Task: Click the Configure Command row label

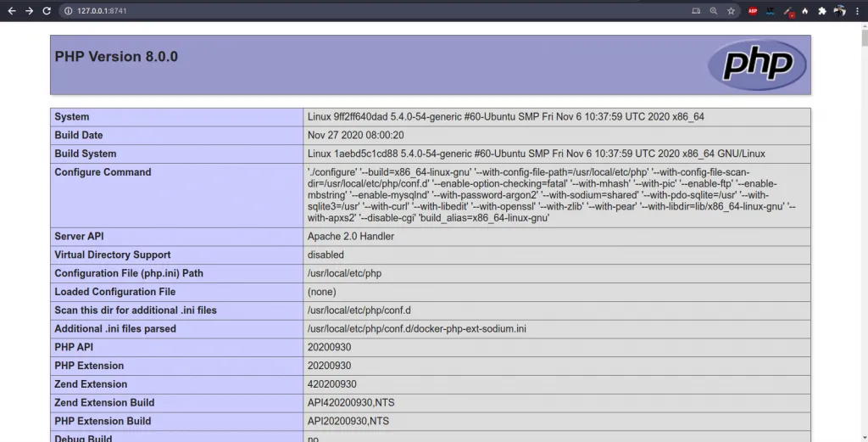Action: tap(103, 172)
